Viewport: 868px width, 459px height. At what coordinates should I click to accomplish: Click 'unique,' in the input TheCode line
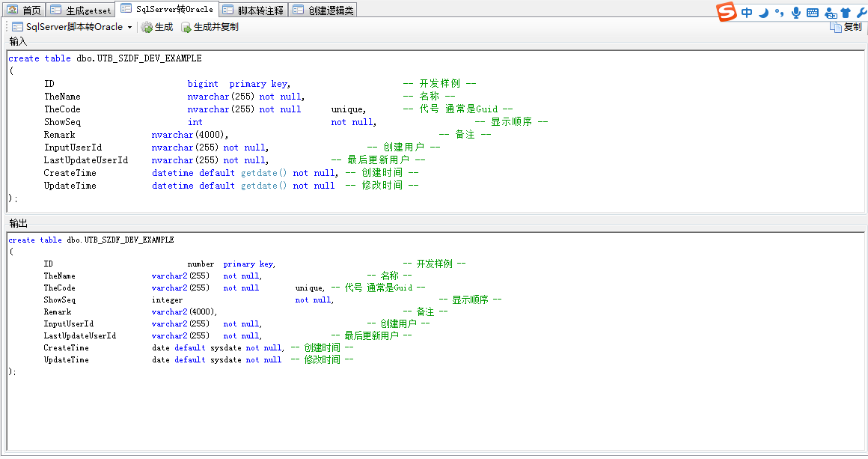pyautogui.click(x=348, y=109)
